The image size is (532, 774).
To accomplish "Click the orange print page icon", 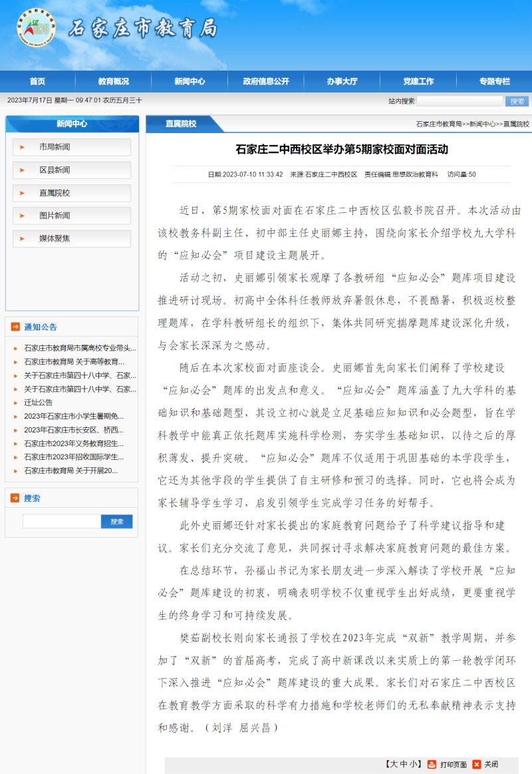I will point(432,764).
